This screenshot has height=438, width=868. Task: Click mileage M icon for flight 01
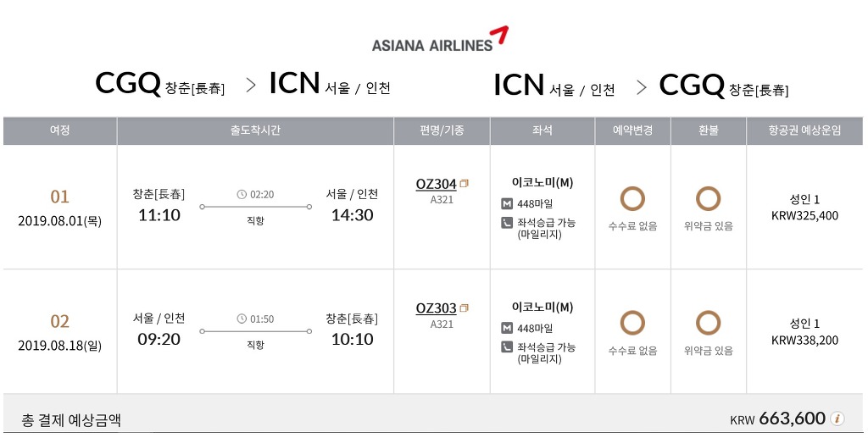[x=507, y=203]
